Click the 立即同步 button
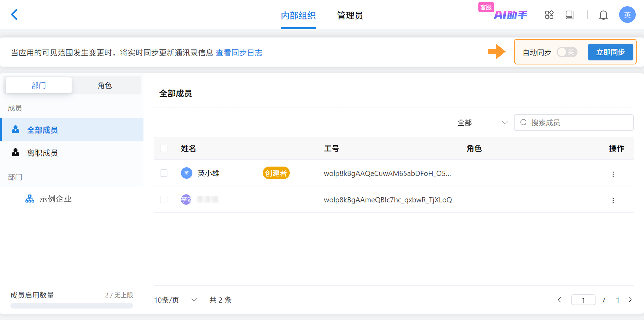 610,52
